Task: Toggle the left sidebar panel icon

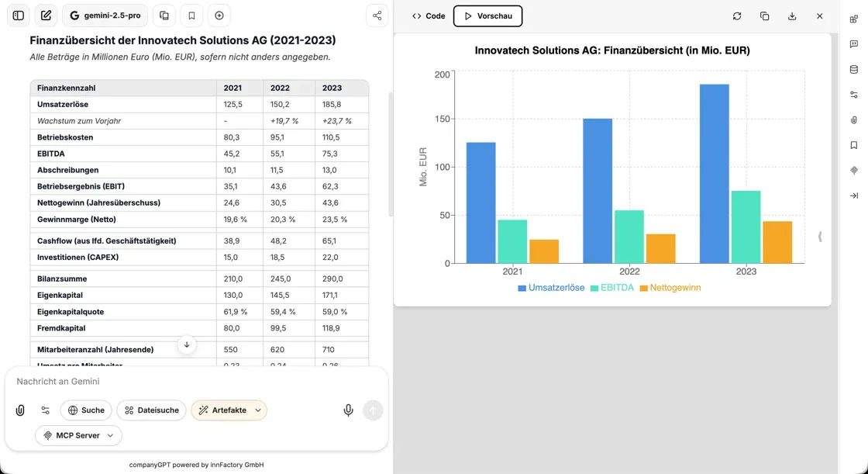Action: coord(19,16)
